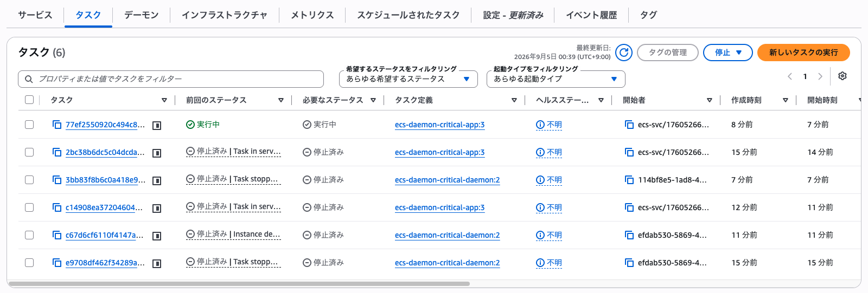Click the search magnifier icon
Image resolution: width=868 pixels, height=293 pixels.
(x=29, y=79)
